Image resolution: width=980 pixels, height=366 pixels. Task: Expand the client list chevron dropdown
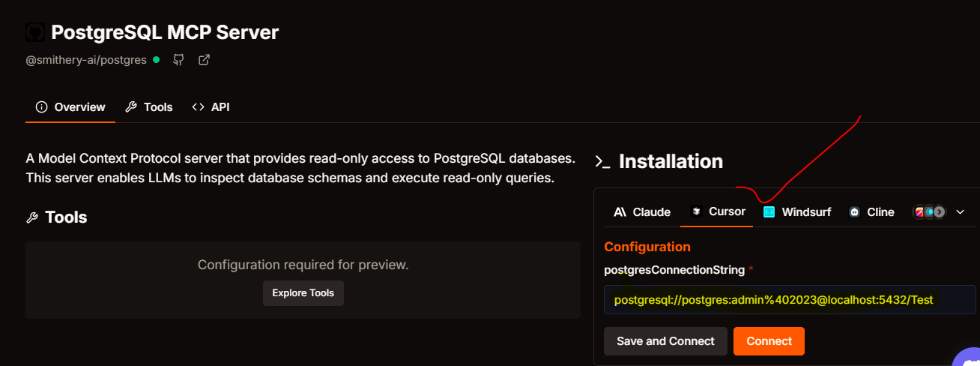(961, 212)
